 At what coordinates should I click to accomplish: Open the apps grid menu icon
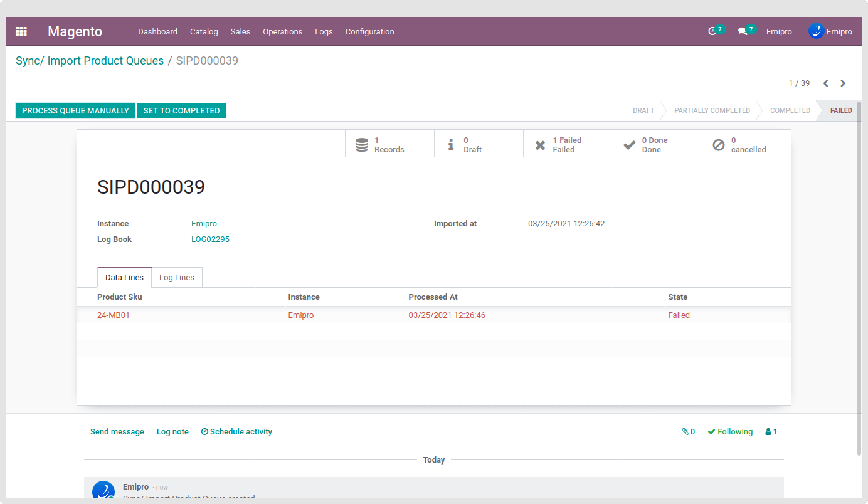[21, 31]
